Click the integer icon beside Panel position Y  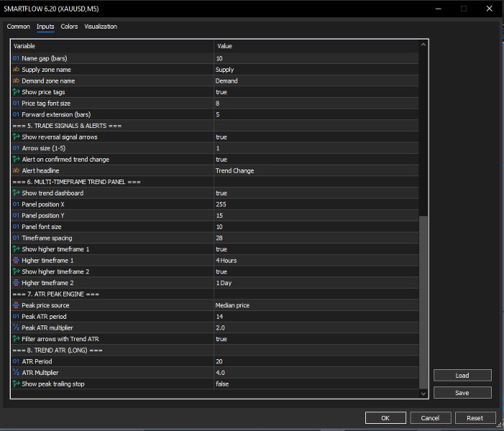16,215
